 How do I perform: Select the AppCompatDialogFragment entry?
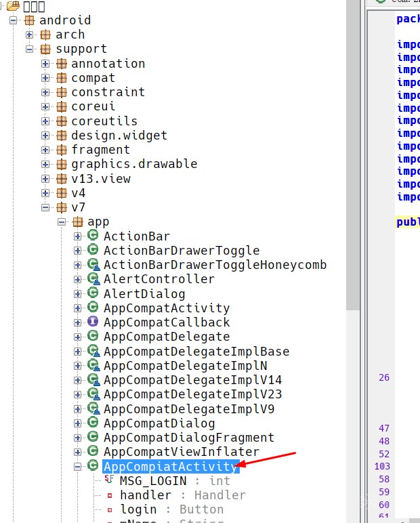(189, 438)
